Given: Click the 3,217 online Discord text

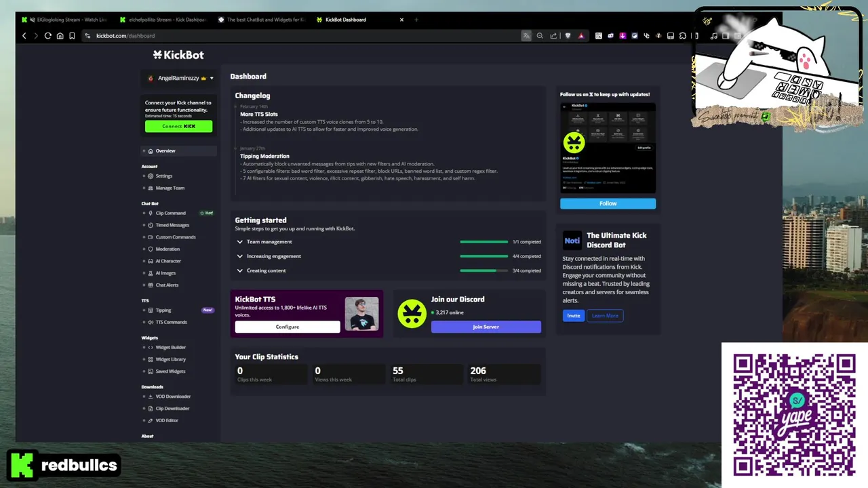Looking at the screenshot, I should click(450, 312).
